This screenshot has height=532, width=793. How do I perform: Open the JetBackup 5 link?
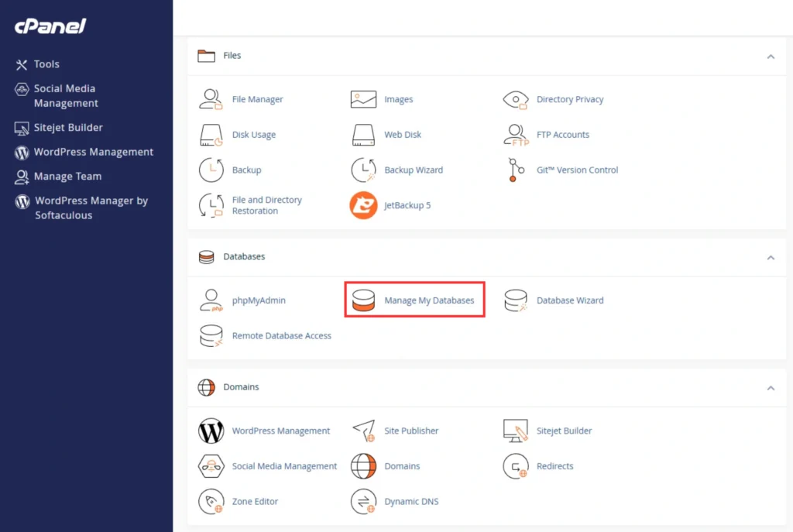407,205
